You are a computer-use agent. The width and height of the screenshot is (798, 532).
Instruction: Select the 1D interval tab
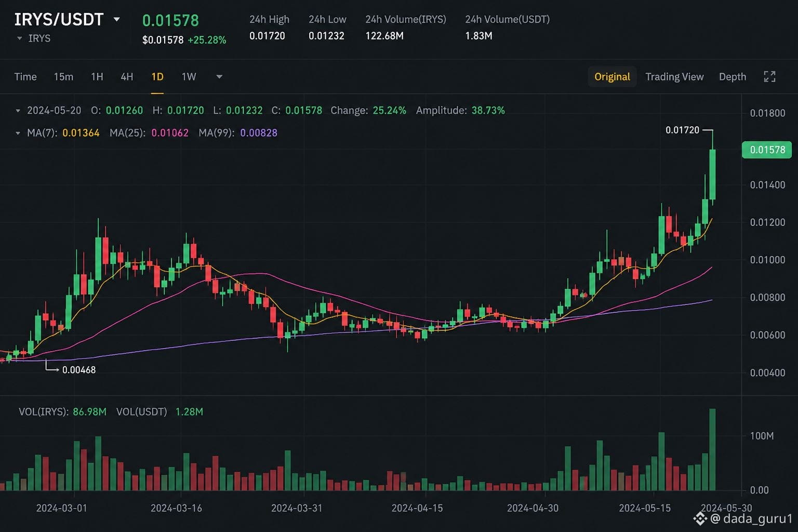[157, 77]
